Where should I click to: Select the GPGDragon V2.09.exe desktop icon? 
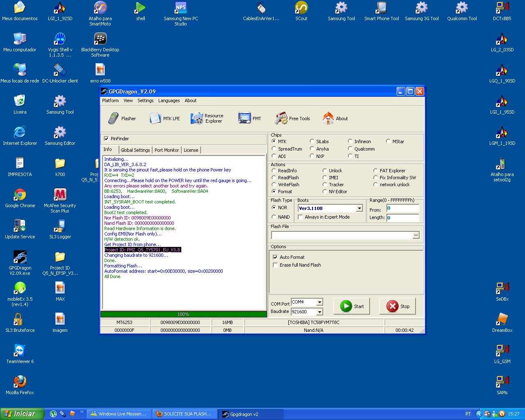click(20, 263)
